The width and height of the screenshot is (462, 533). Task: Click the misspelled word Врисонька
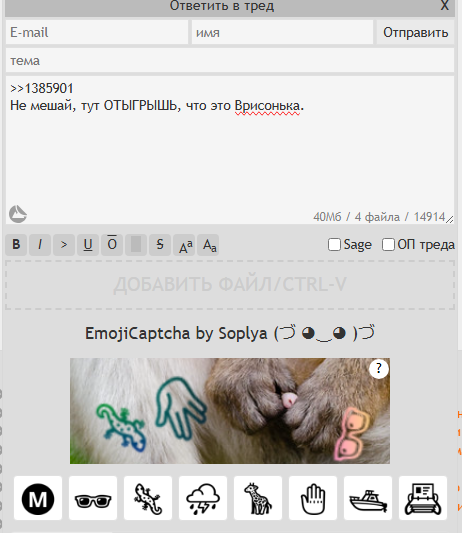267,106
